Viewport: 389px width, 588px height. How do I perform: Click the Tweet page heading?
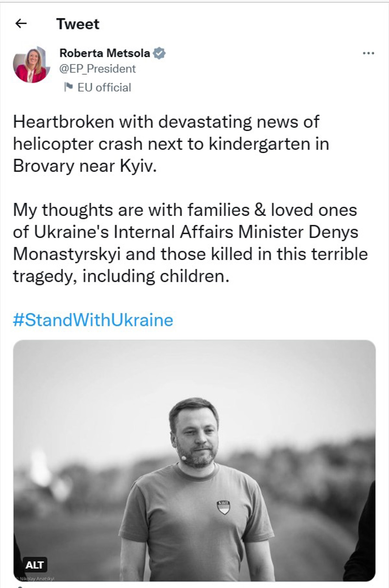pos(78,24)
